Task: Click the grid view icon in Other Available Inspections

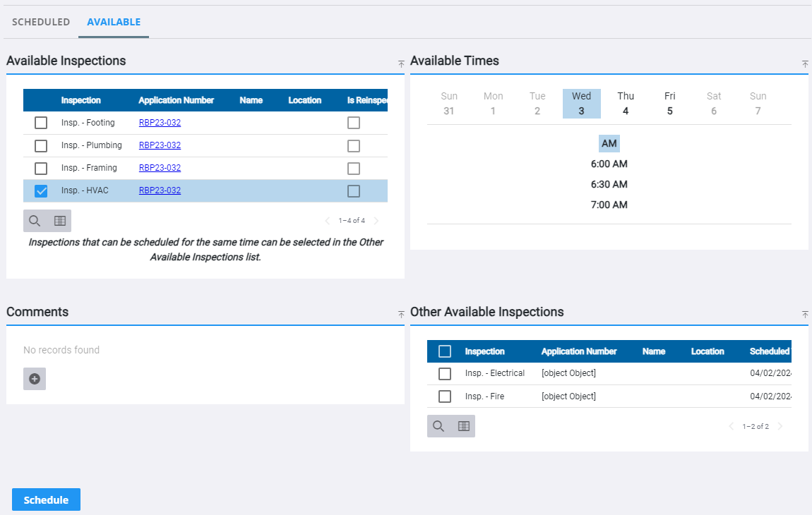Action: coord(463,425)
